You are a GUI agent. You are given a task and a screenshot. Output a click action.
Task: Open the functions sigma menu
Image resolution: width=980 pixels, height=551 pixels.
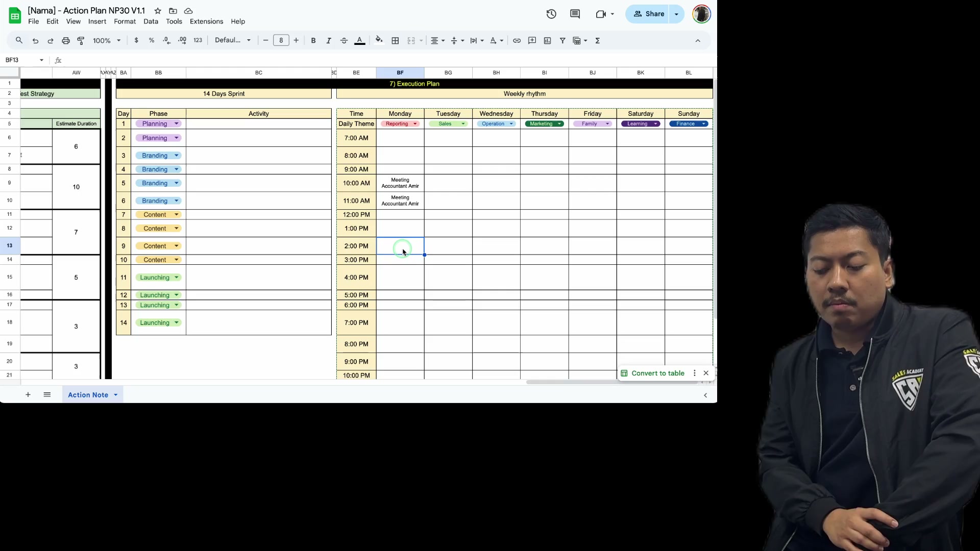(x=597, y=41)
